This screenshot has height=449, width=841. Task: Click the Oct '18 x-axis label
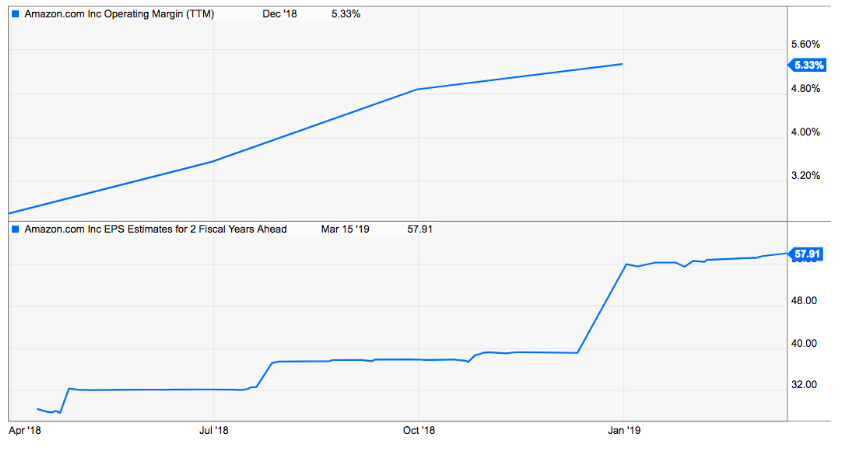[419, 430]
